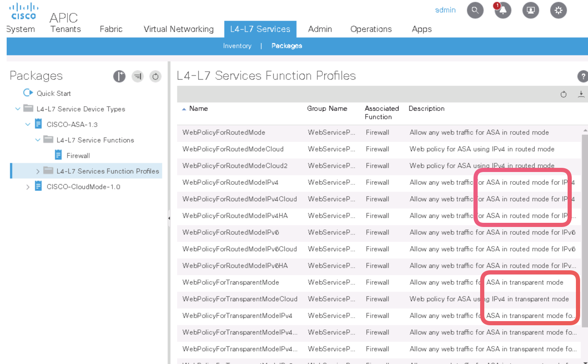Switch to the Fabric tab
Viewport: 588px width, 364px height.
111,29
